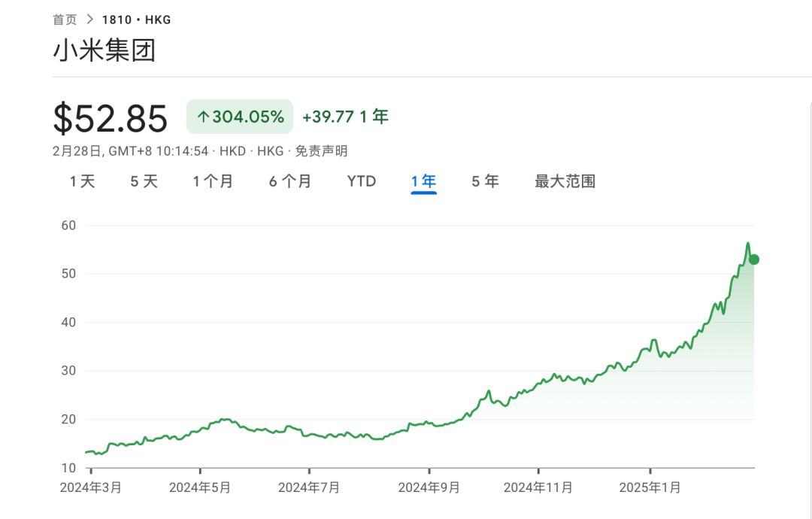
Task: Click the active 1年 tab
Action: 423,181
